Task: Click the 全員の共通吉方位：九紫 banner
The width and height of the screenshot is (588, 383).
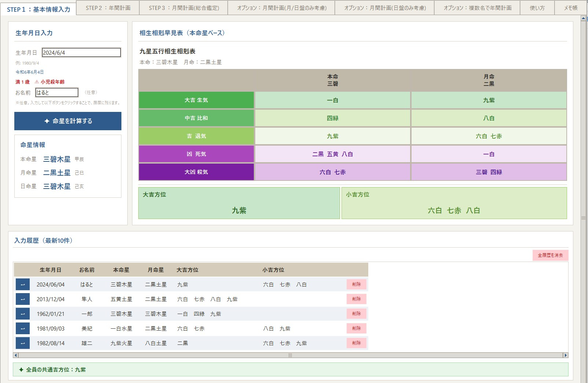Action: point(291,369)
